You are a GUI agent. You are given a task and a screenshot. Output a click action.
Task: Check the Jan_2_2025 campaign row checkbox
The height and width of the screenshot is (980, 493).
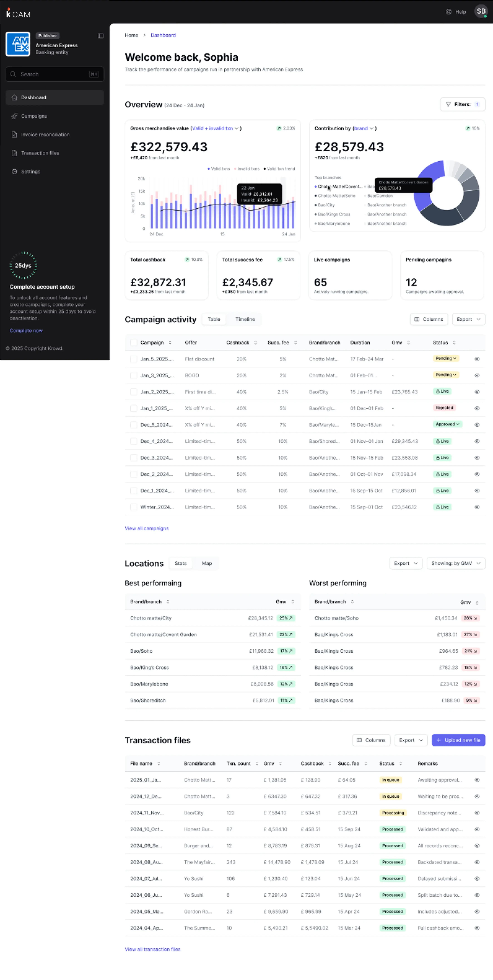click(x=133, y=392)
